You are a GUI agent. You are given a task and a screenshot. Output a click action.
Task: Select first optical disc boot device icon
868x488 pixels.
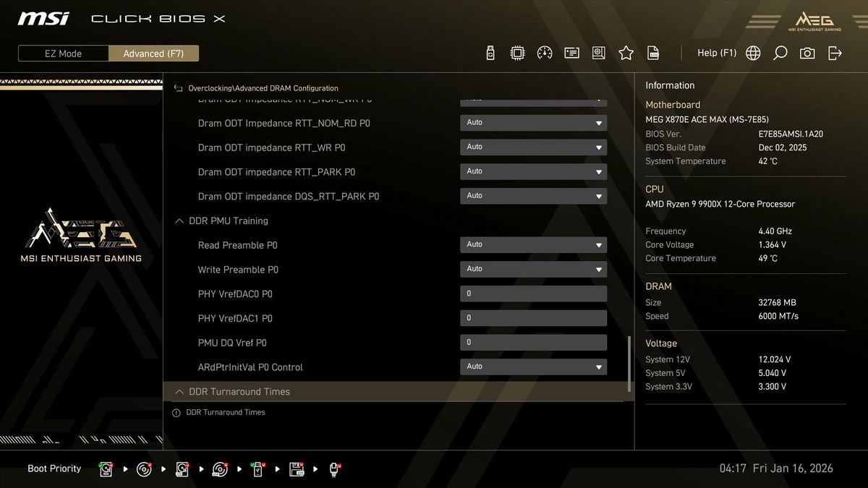pyautogui.click(x=144, y=469)
